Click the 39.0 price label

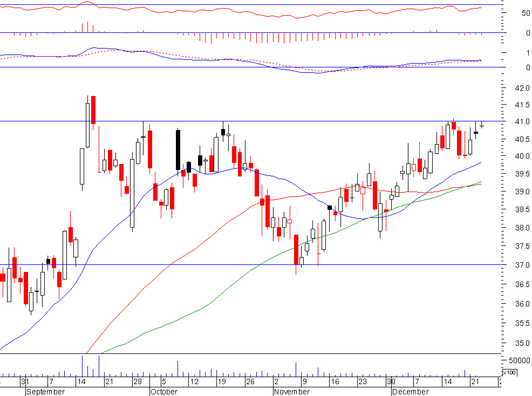pyautogui.click(x=522, y=192)
